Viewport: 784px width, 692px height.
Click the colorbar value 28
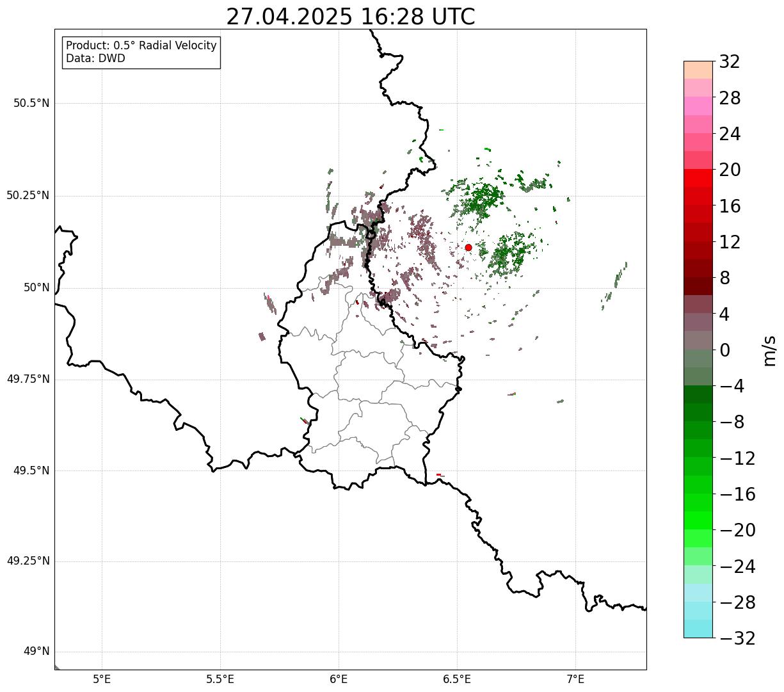[x=730, y=98]
